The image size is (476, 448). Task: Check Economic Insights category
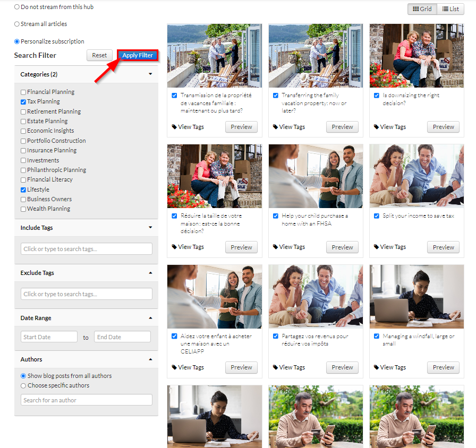[23, 131]
